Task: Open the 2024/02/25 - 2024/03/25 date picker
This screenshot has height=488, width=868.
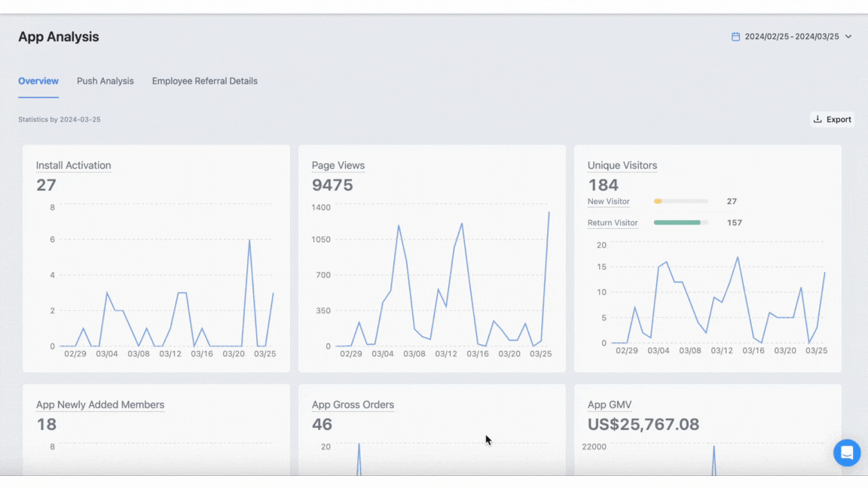Action: click(792, 36)
